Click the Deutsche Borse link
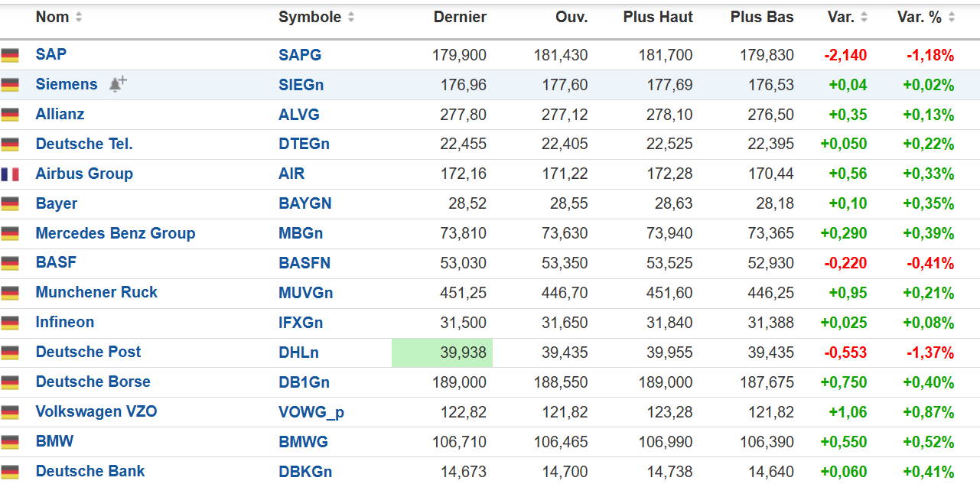 coord(93,382)
